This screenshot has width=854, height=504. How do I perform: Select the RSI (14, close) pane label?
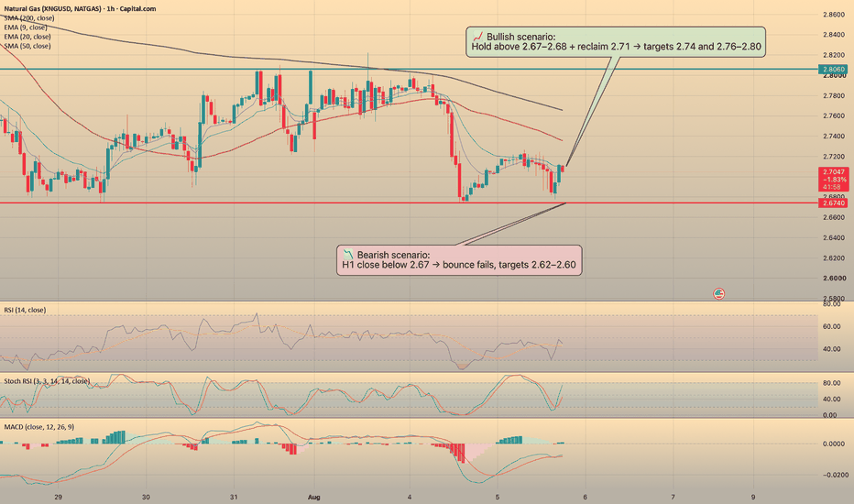tap(25, 310)
